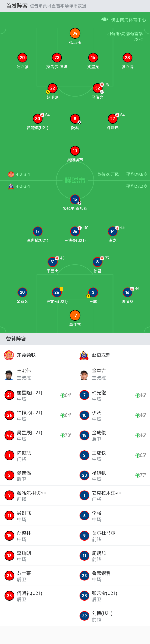Click captain 赵明剑 number 22 icon
The width and height of the screenshot is (150, 644).
[x=52, y=88]
